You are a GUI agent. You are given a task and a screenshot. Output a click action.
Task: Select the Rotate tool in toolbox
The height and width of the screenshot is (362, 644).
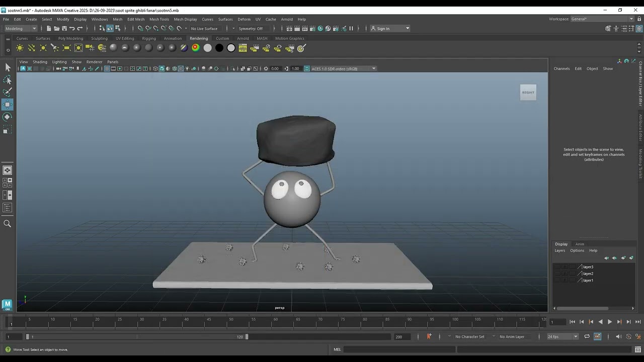8,117
